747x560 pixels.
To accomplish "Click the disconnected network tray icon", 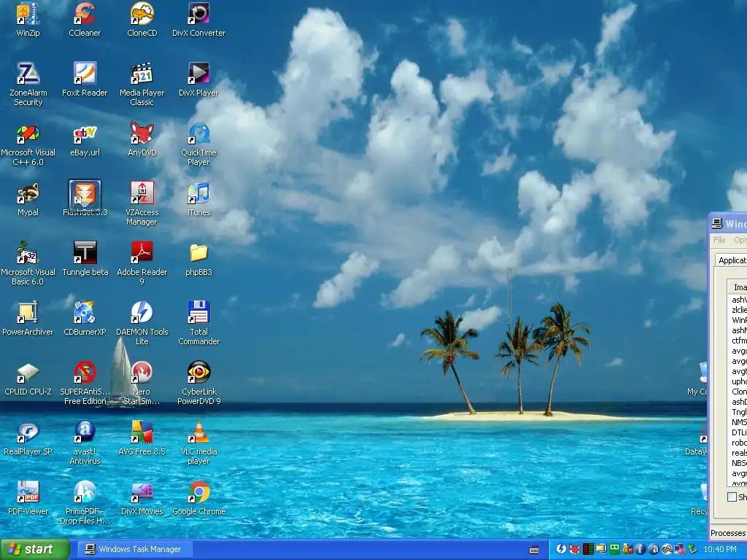I will pyautogui.click(x=679, y=549).
